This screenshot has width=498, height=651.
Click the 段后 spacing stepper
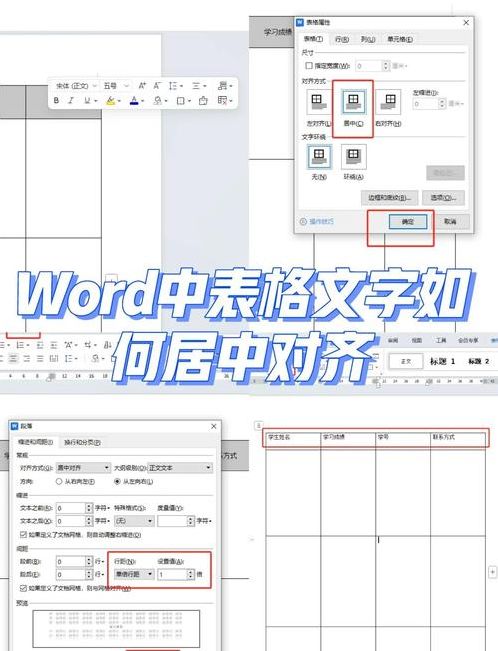[88, 575]
